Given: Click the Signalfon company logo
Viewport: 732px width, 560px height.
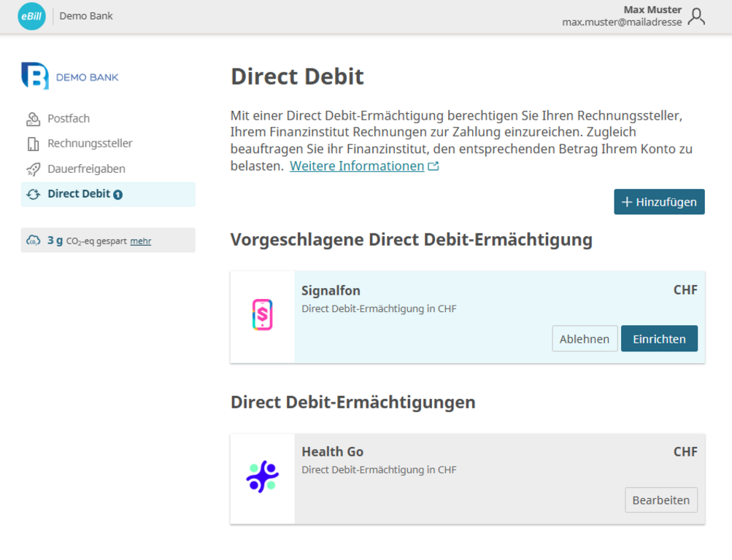Looking at the screenshot, I should pyautogui.click(x=262, y=315).
